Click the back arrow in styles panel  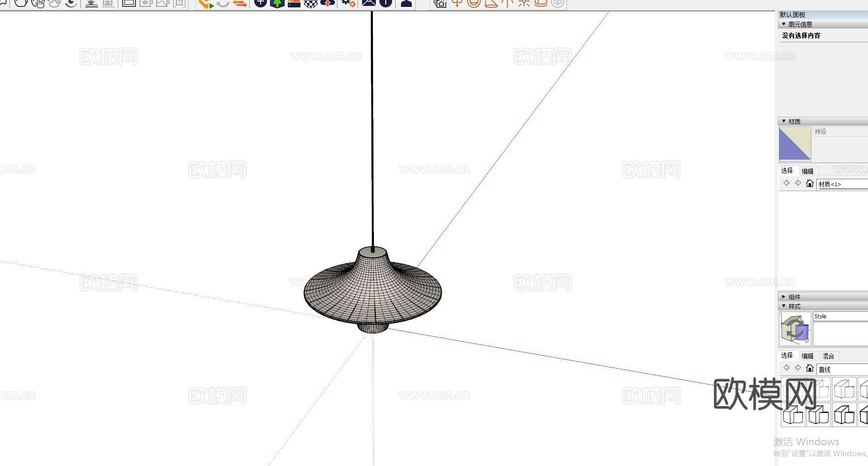click(786, 368)
